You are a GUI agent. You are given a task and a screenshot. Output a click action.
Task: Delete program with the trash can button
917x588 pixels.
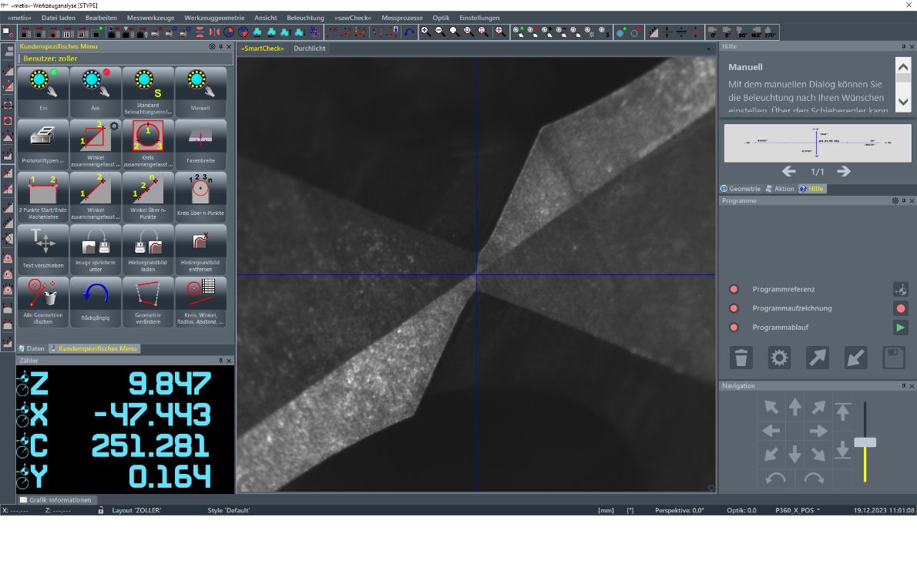click(741, 358)
